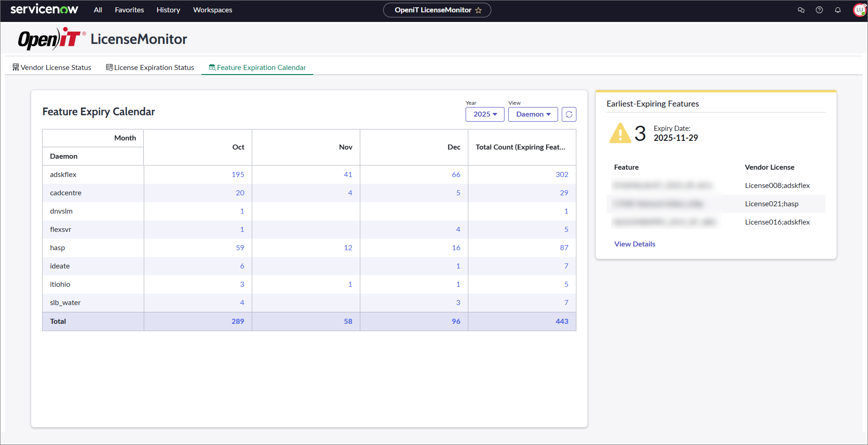Select the cadcentre daemon row label
The image size is (868, 445).
[x=66, y=193]
